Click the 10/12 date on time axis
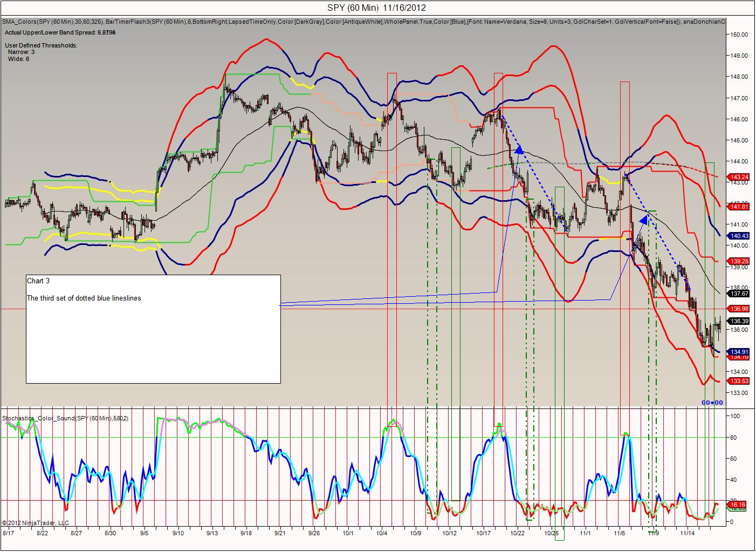This screenshot has height=552, width=756. tap(450, 533)
